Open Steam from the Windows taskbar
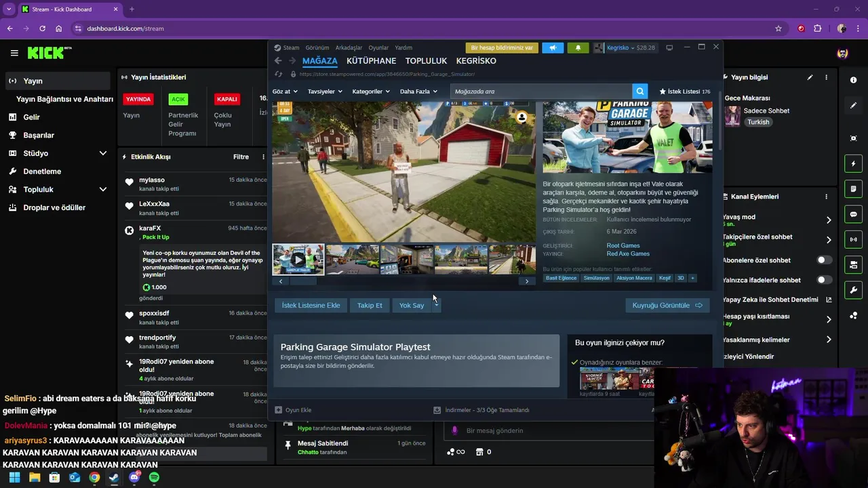The height and width of the screenshot is (488, 868). [x=114, y=477]
